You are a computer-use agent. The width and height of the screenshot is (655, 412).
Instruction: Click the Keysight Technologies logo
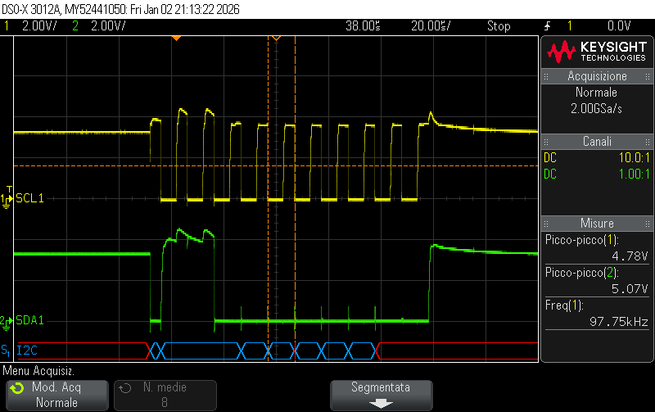tap(597, 51)
